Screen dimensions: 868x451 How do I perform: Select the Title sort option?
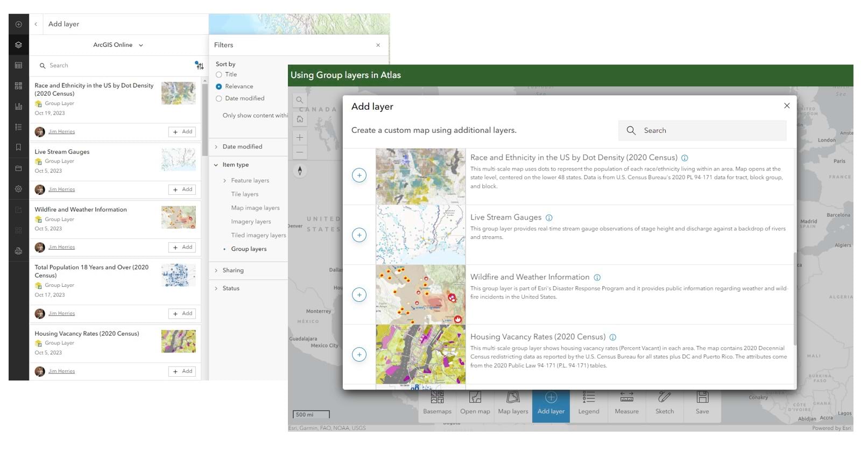click(219, 75)
